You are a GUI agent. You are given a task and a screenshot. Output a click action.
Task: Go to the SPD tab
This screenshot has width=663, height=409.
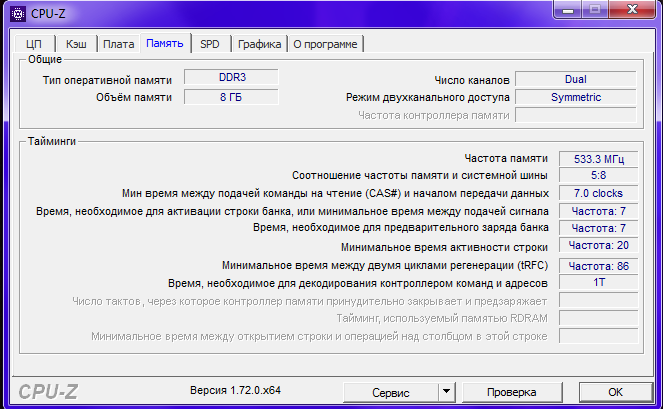click(210, 44)
